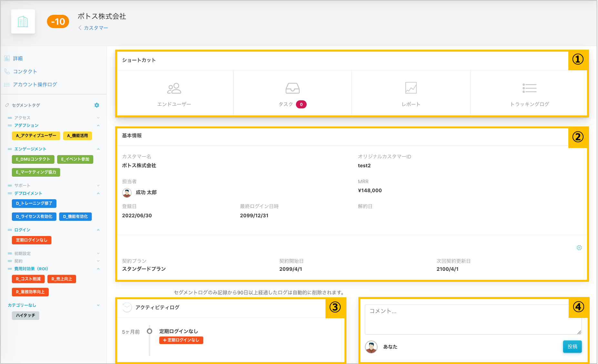
Task: Click the customer name ポトス株式会社 value
Action: coord(139,165)
